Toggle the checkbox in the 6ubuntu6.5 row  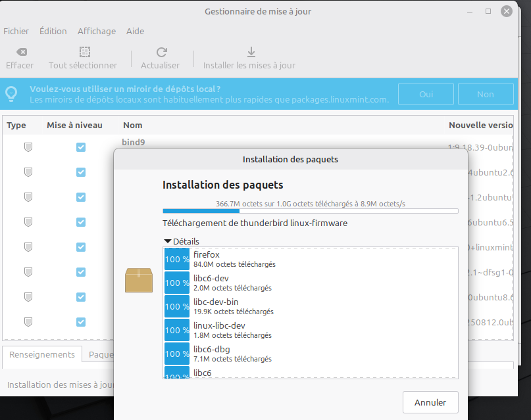pyautogui.click(x=80, y=222)
